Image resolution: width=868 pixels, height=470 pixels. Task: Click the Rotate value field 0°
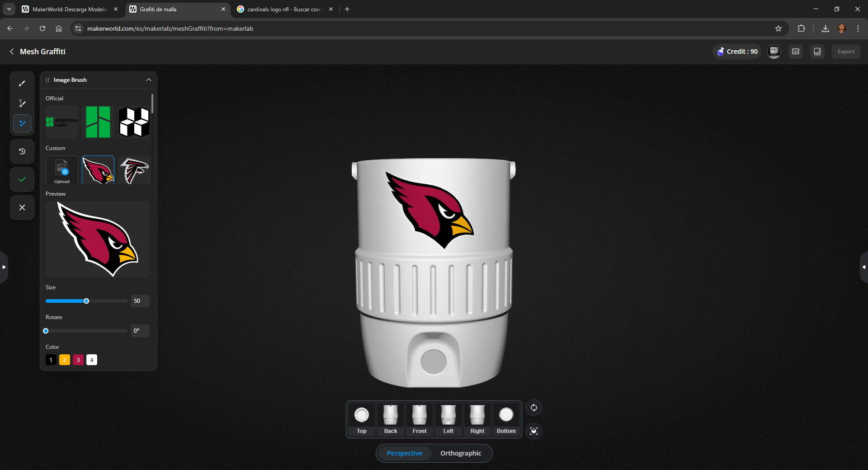pyautogui.click(x=140, y=331)
